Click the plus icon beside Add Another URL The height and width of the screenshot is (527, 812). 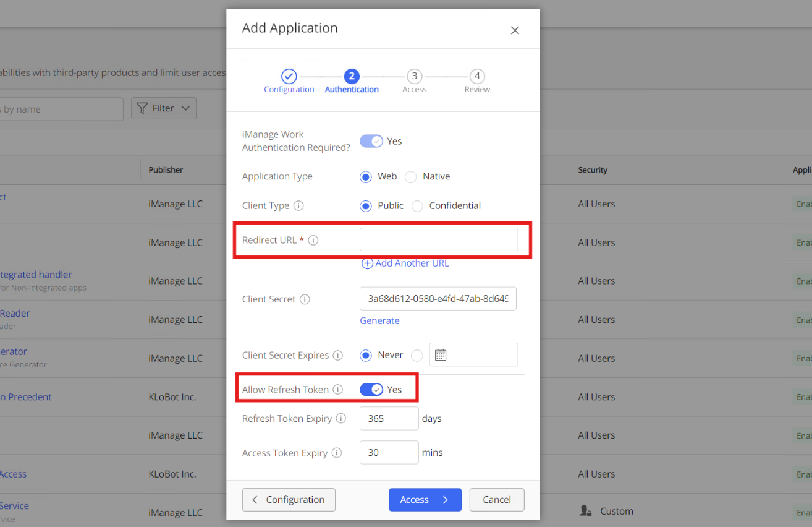367,263
